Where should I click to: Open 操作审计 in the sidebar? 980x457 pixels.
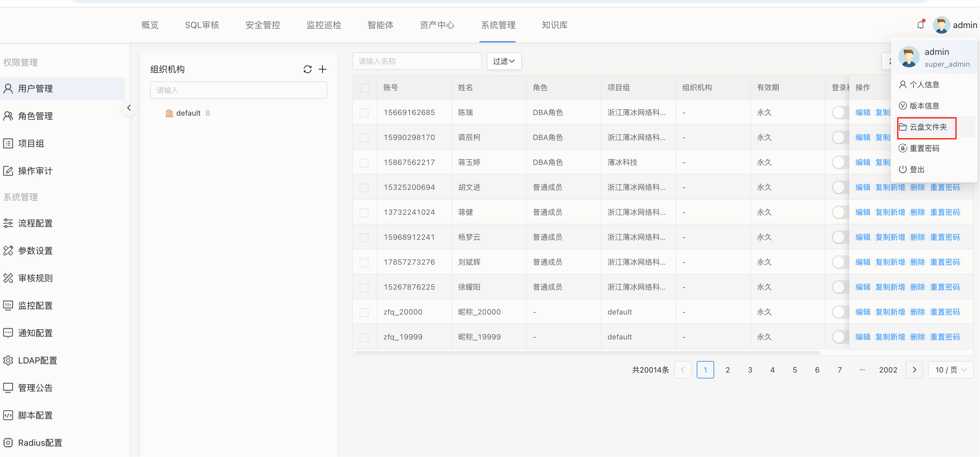35,171
